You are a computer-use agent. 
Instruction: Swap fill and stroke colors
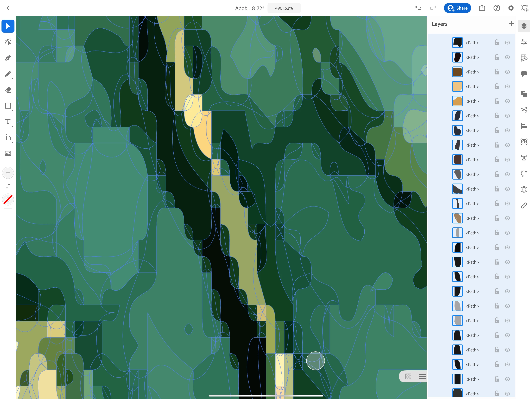click(8, 186)
